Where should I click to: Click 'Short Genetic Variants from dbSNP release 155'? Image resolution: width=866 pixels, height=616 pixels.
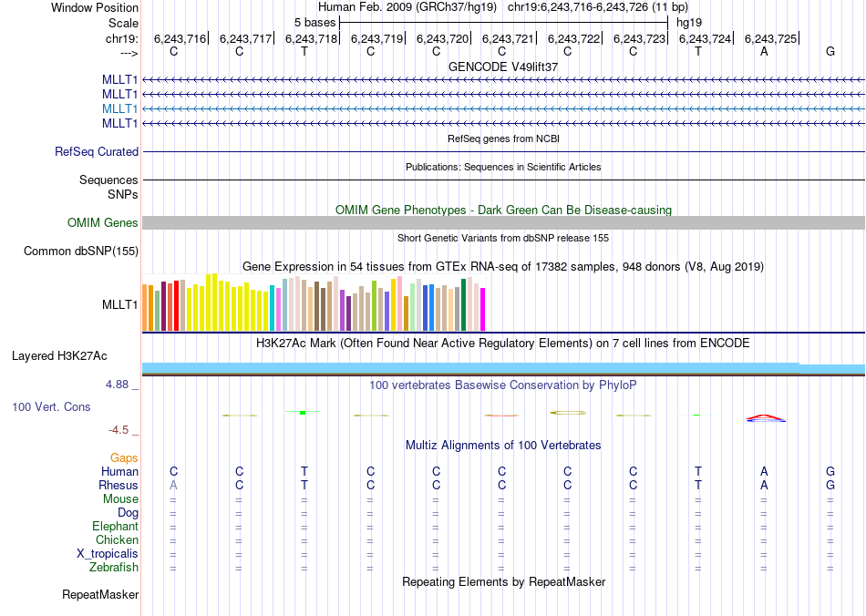[x=503, y=238]
